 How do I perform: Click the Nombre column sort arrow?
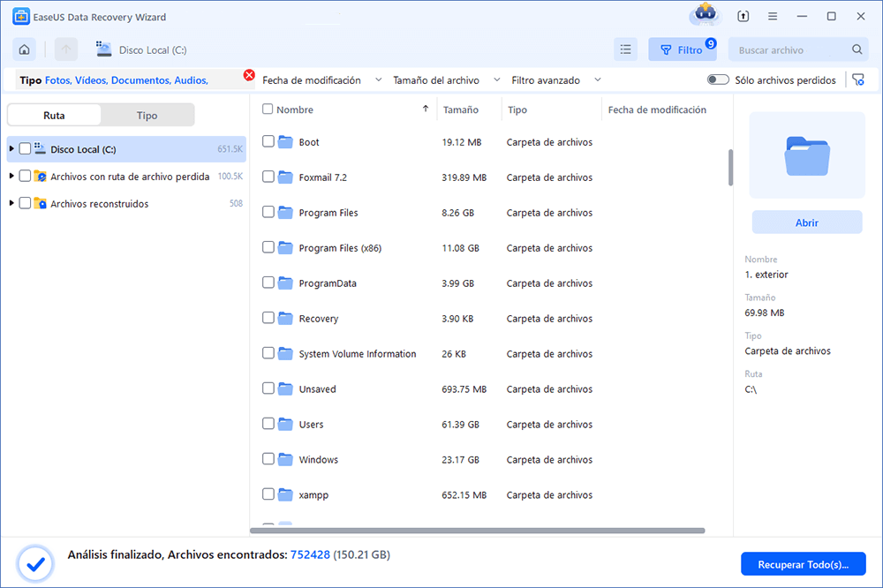426,109
